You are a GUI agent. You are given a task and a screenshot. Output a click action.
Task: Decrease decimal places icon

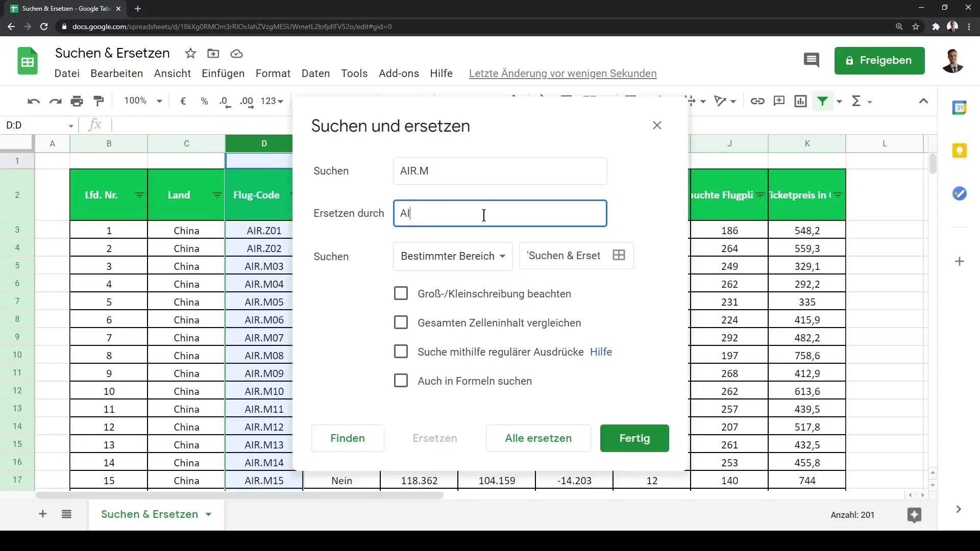pos(225,102)
